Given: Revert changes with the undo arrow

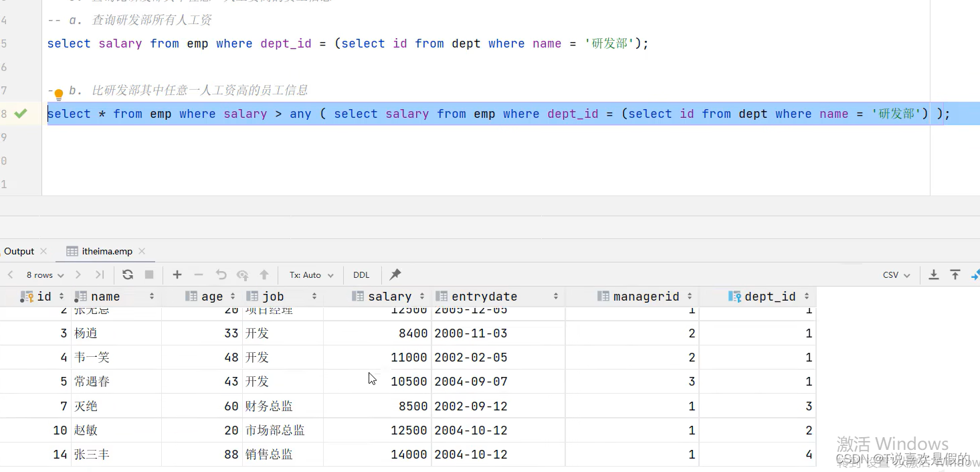Looking at the screenshot, I should pyautogui.click(x=221, y=274).
